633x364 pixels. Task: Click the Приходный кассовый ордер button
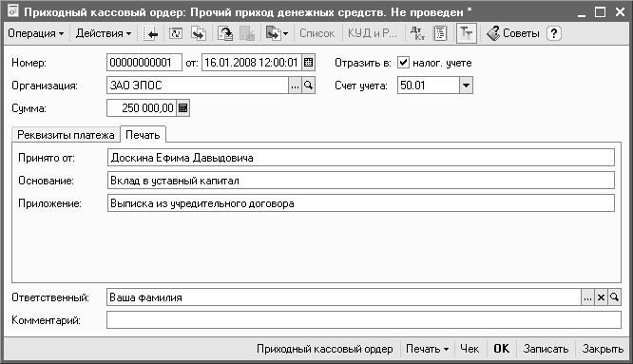[324, 349]
